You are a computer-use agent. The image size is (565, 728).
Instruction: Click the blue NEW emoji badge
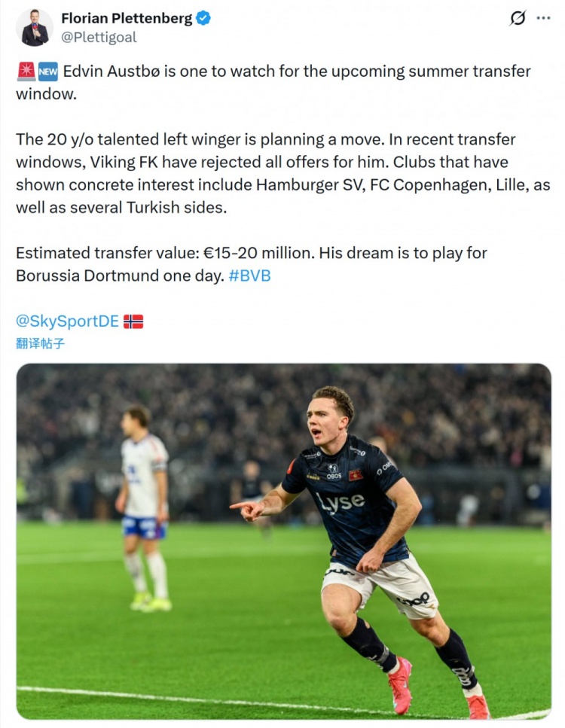48,72
